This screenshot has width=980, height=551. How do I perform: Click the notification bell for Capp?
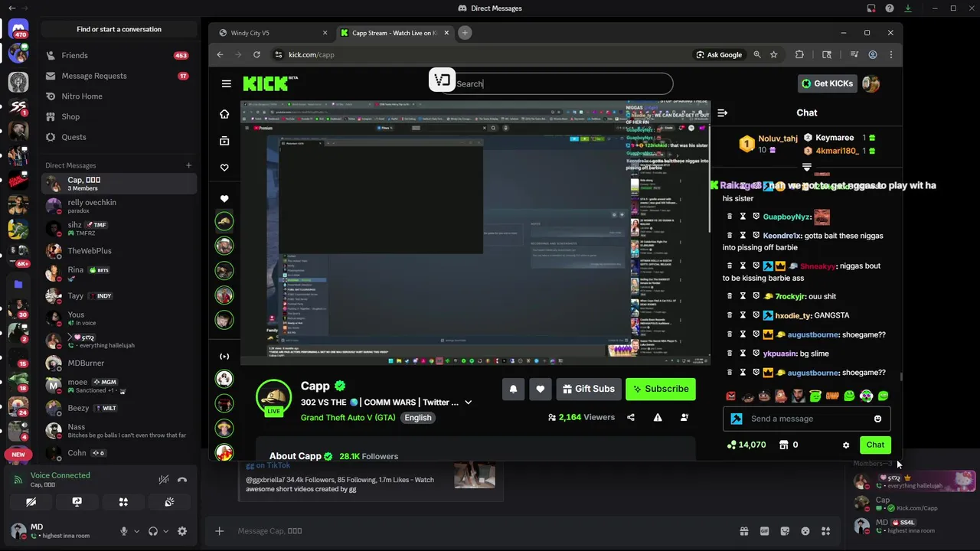pos(513,389)
